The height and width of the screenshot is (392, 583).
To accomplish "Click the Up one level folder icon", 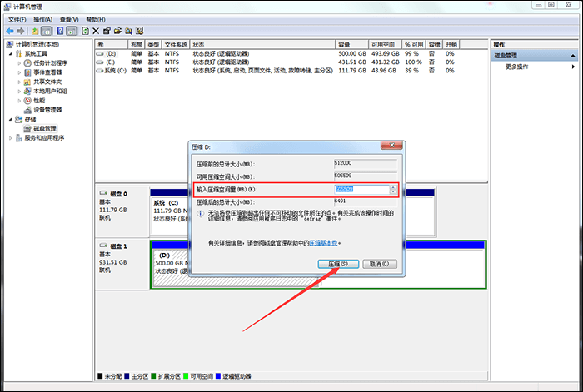I will click(35, 32).
